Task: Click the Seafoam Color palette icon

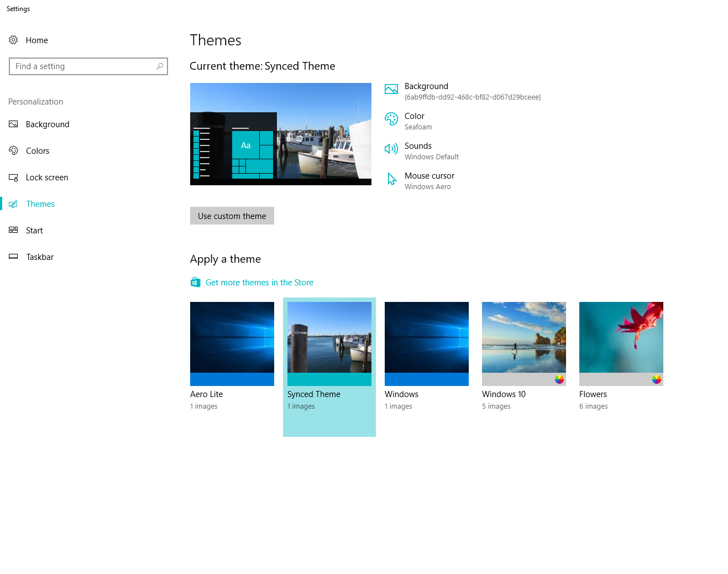Action: pyautogui.click(x=391, y=119)
